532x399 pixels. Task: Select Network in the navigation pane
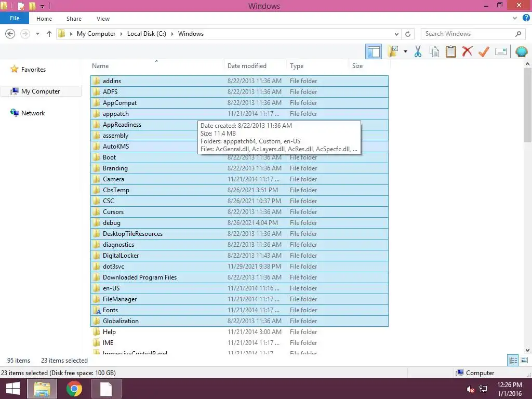point(33,113)
